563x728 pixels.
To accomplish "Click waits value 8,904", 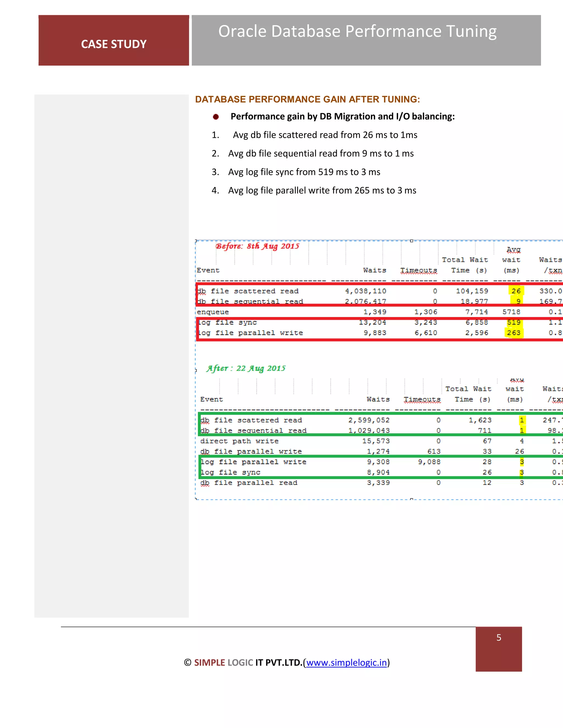I will [378, 472].
